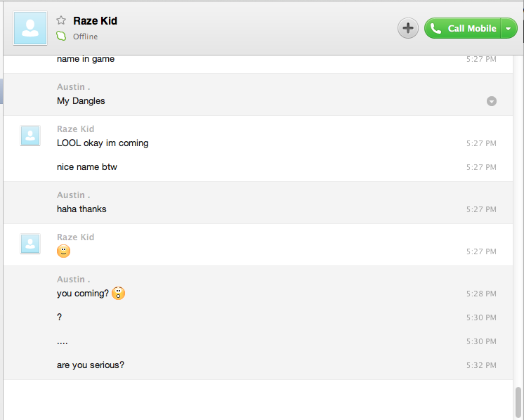
Task: Click the surprised emoticon after 'you coming?'
Action: pos(119,294)
